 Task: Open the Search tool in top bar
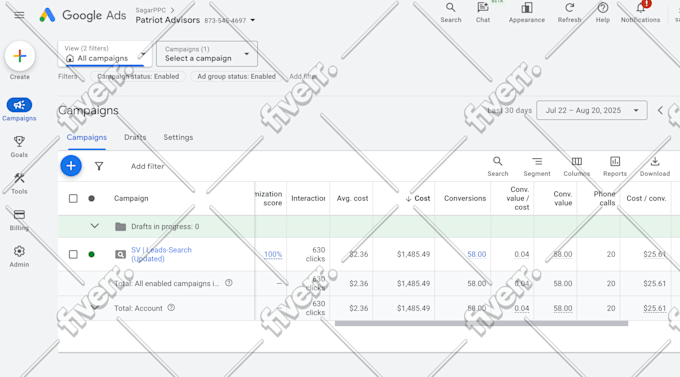[451, 13]
